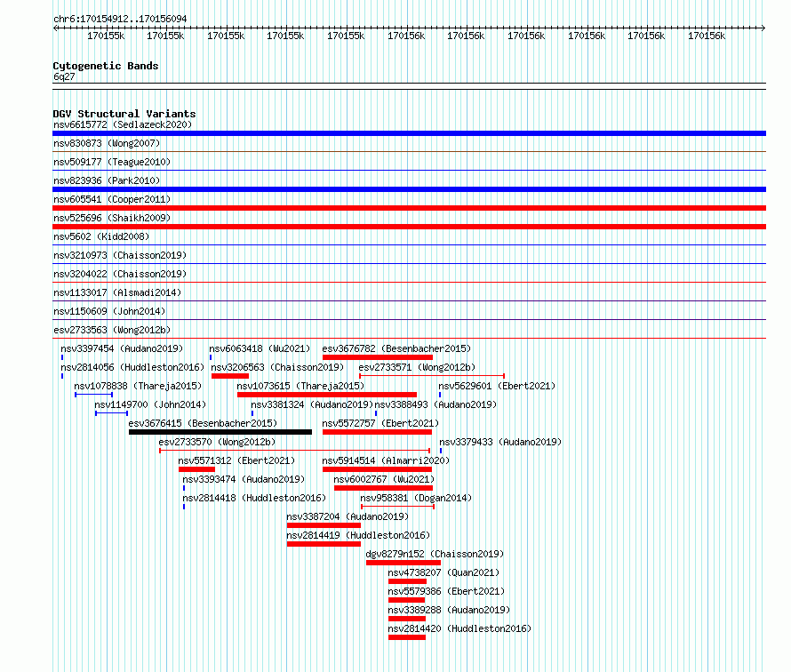Select nsv3204022 (Chaisson2019) label
Screen dimensions: 791x672
120,274
